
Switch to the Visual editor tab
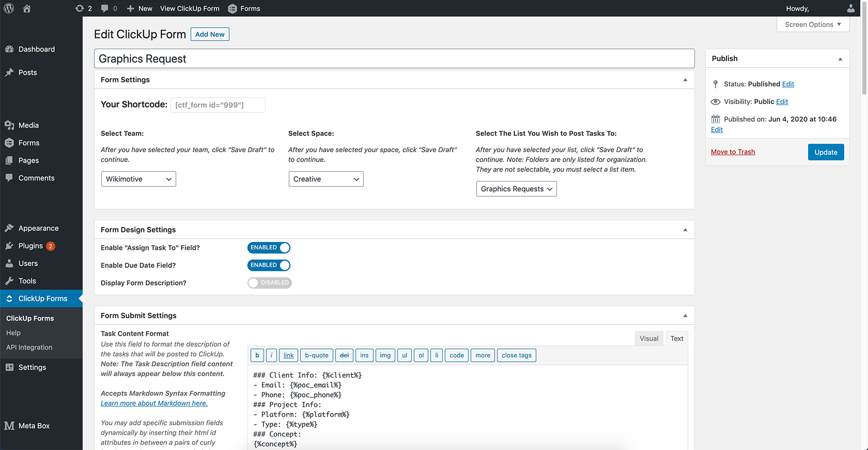[x=649, y=338]
